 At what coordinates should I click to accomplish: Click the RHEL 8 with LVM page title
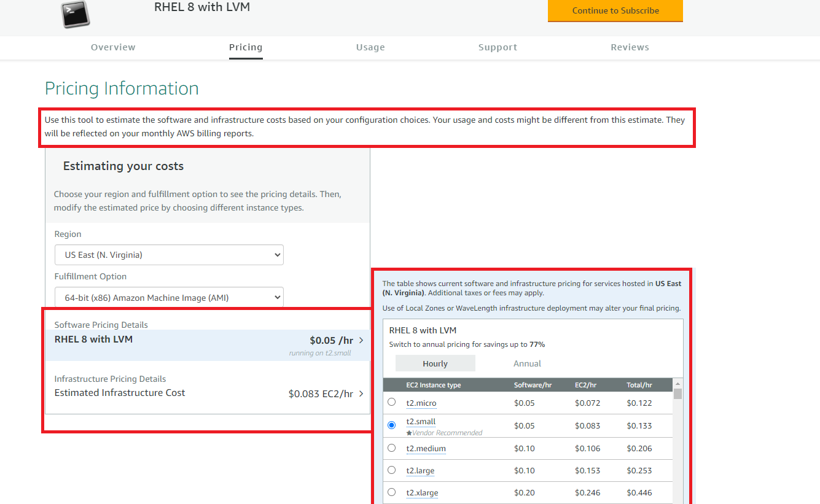click(x=202, y=7)
